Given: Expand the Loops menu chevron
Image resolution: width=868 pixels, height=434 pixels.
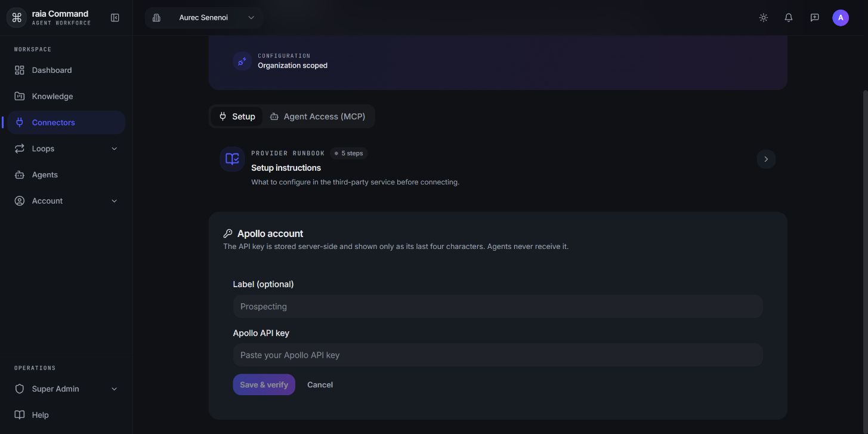Looking at the screenshot, I should click(115, 149).
